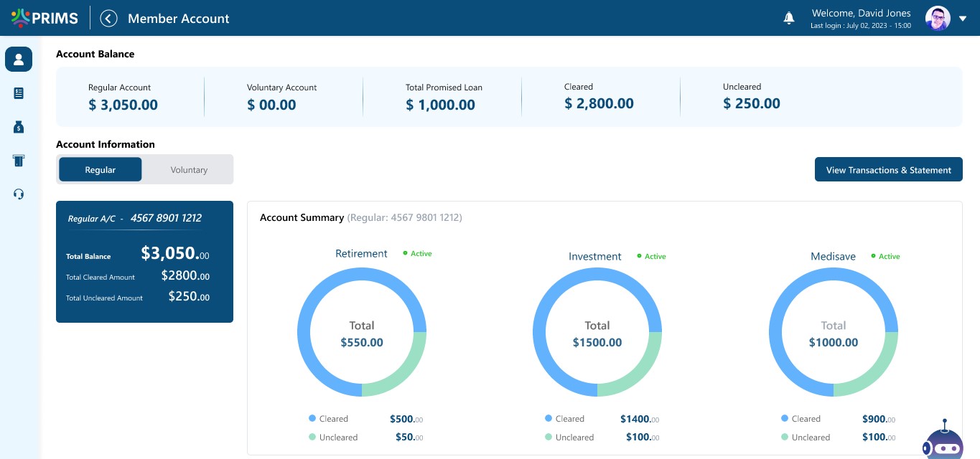Image resolution: width=980 pixels, height=459 pixels.
Task: Click the Retirement donut chart
Action: 362,333
